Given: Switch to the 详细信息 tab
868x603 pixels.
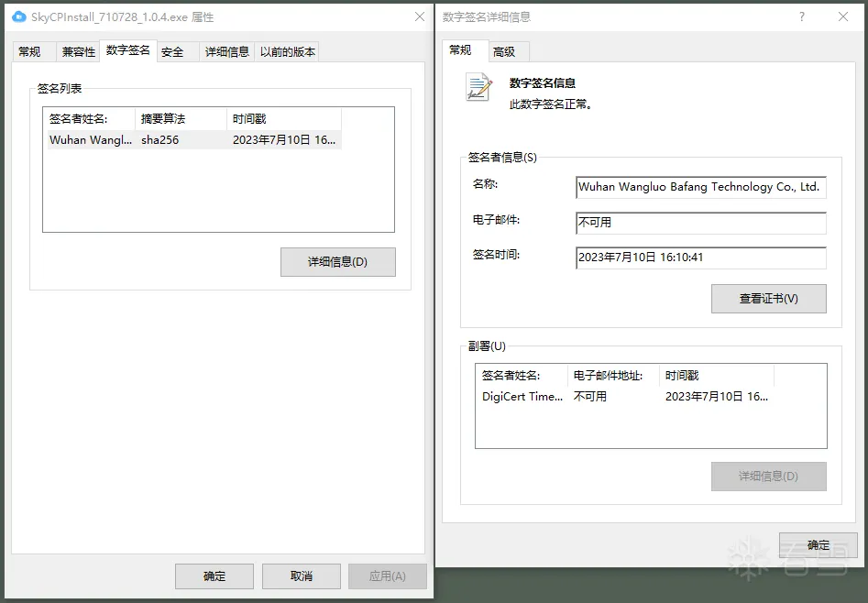Looking at the screenshot, I should [x=227, y=52].
